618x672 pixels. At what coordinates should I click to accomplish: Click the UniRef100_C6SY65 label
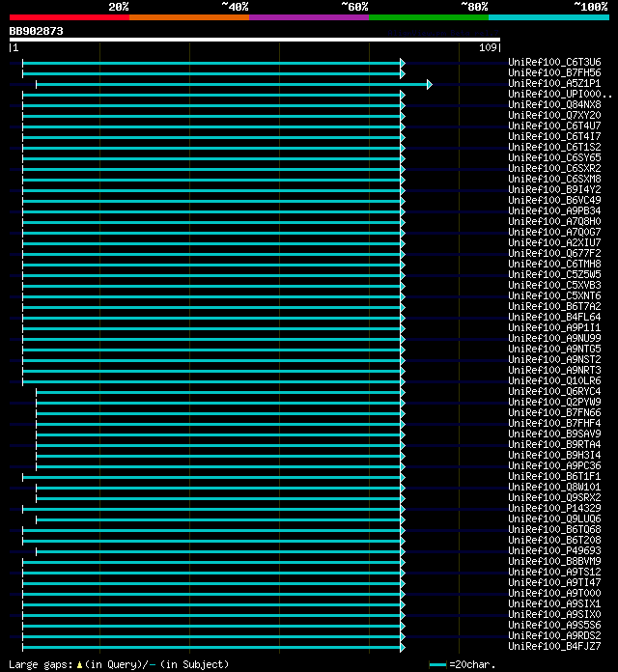coord(554,157)
